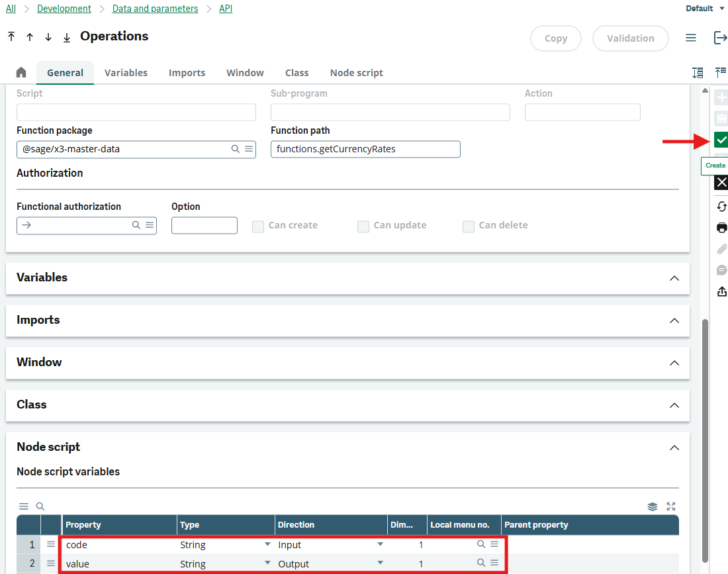Collapse the Variables section
The height and width of the screenshot is (574, 728).
[674, 278]
